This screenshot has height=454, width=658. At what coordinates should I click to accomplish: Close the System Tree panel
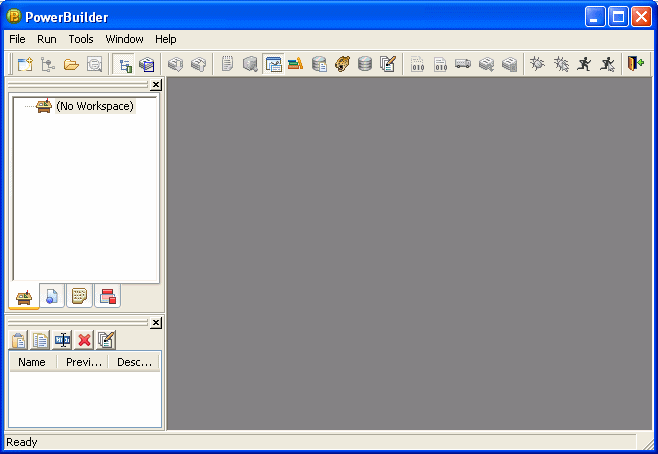(x=156, y=85)
